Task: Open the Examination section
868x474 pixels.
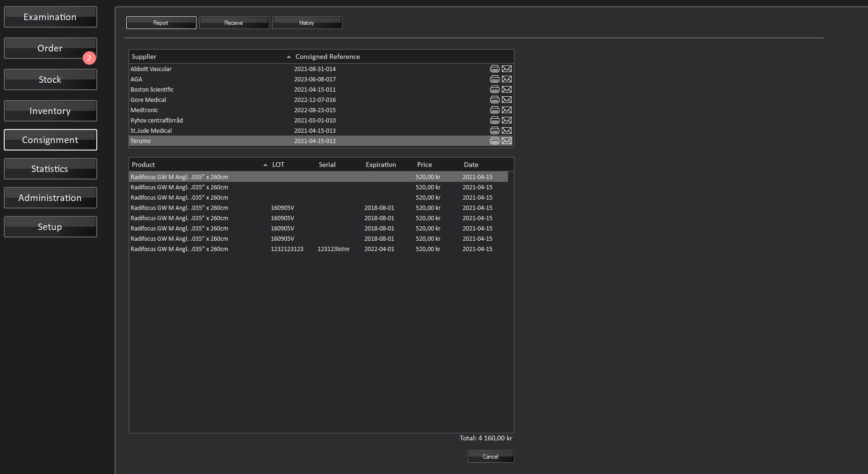Action: point(50,17)
